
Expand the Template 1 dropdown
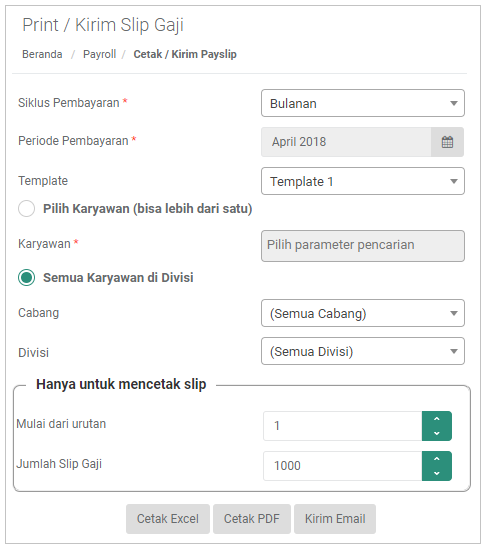pos(363,181)
